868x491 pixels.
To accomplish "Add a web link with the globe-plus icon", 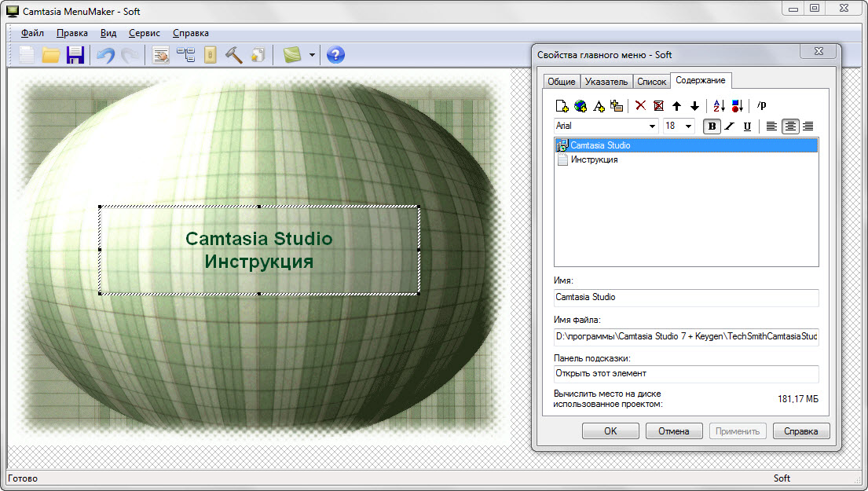I will click(580, 106).
